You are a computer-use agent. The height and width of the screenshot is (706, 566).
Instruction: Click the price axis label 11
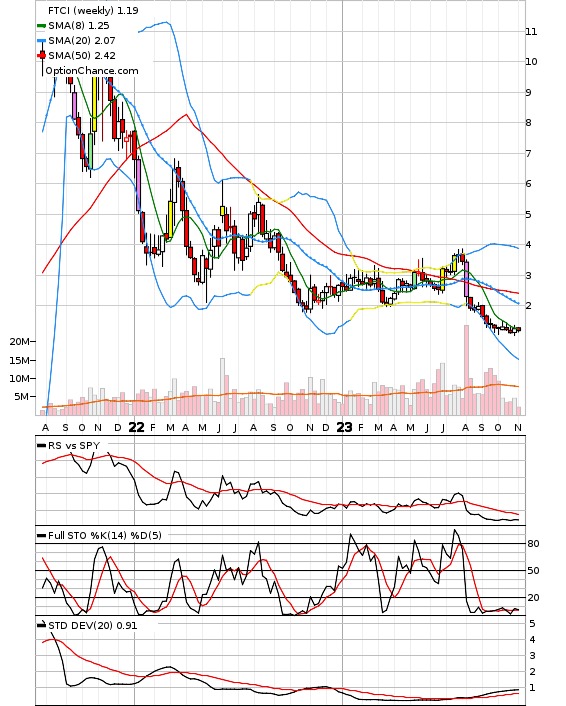click(x=531, y=32)
